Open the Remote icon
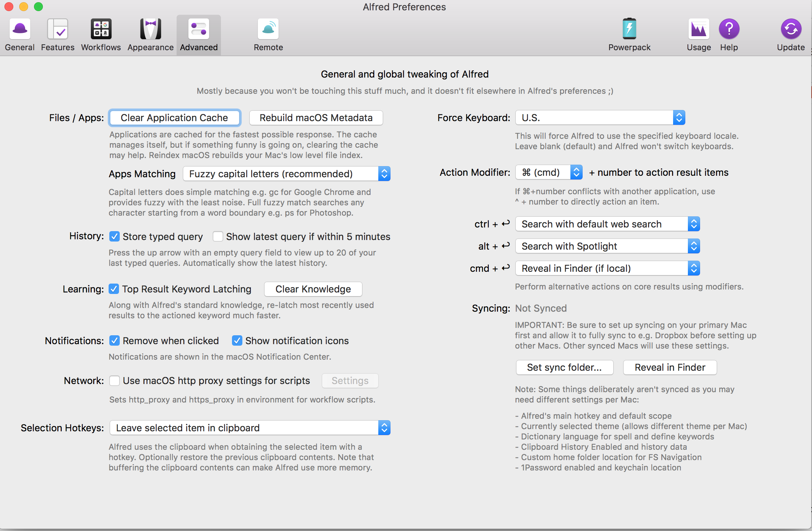Viewport: 812px width, 531px height. coord(268,29)
